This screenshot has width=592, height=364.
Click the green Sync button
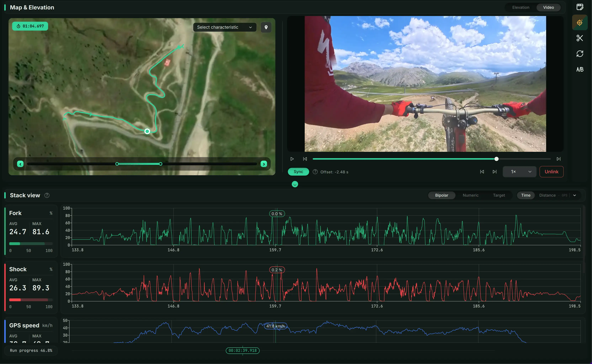(298, 172)
